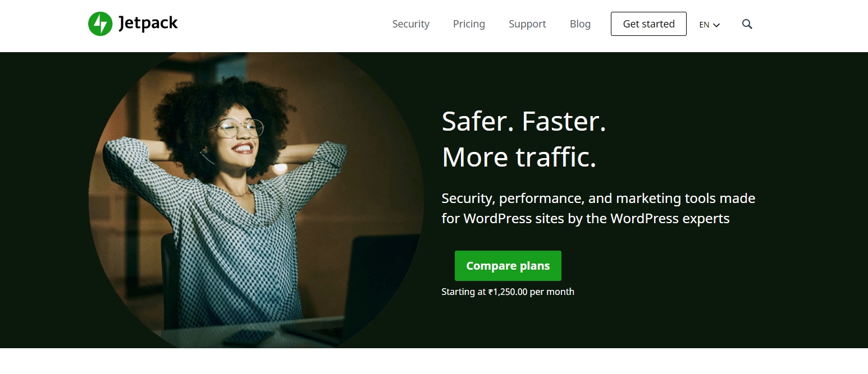Click 'for WordPress sites by the WordPress experts' line
Viewport: 868px width, 374px height.
point(586,219)
